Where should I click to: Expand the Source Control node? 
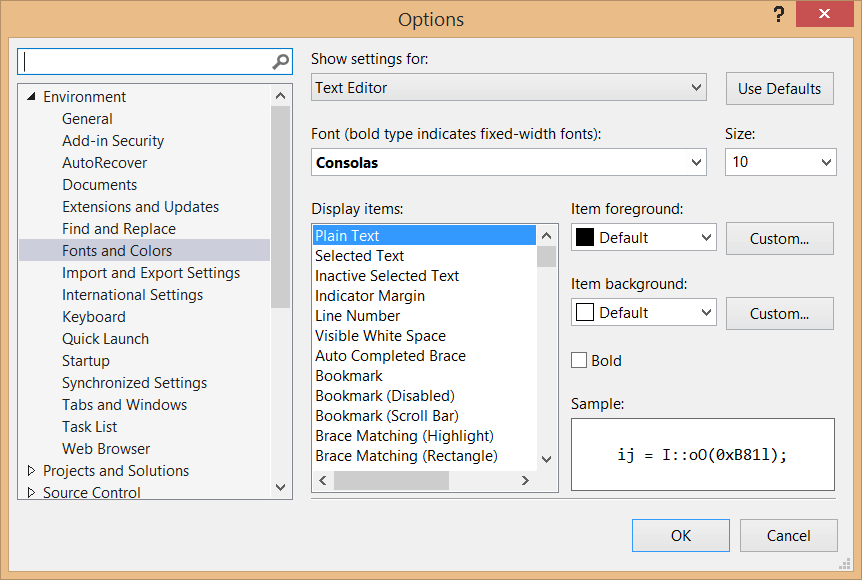[31, 493]
